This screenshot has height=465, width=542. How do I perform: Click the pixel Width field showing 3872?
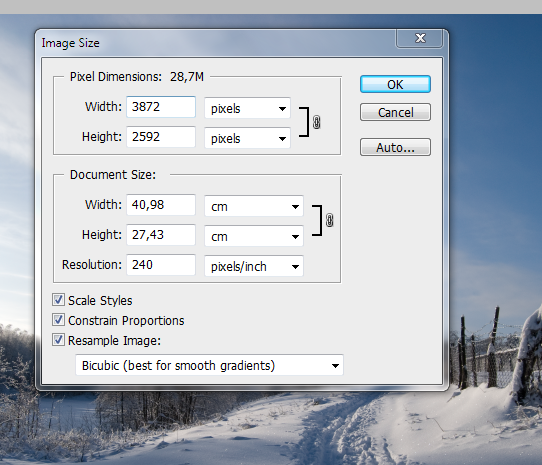pyautogui.click(x=161, y=107)
